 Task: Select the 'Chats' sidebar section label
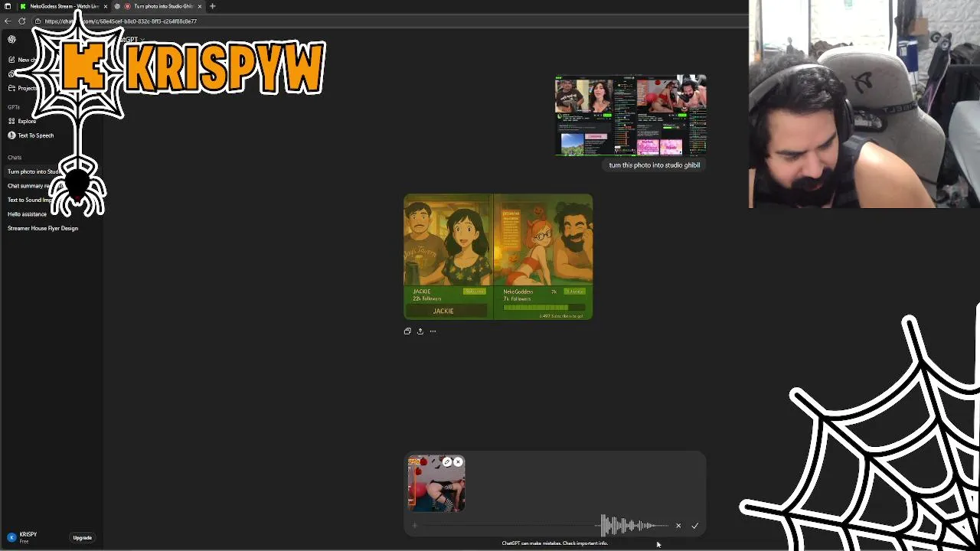click(15, 158)
